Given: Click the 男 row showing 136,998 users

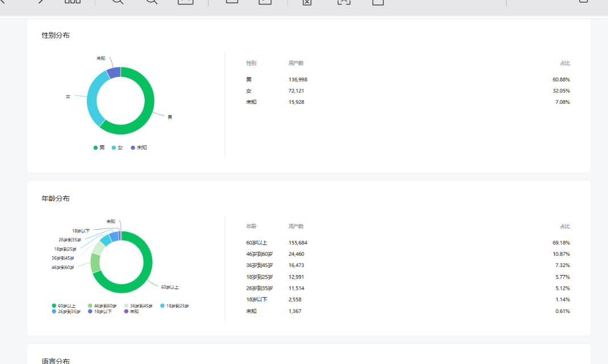Looking at the screenshot, I should coord(408,79).
